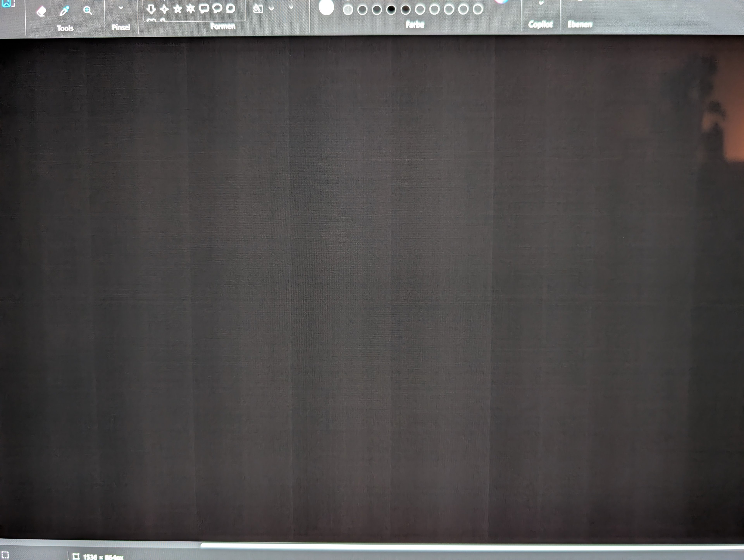Pick the five-point star shape
This screenshot has width=744, height=560.
pyautogui.click(x=178, y=9)
